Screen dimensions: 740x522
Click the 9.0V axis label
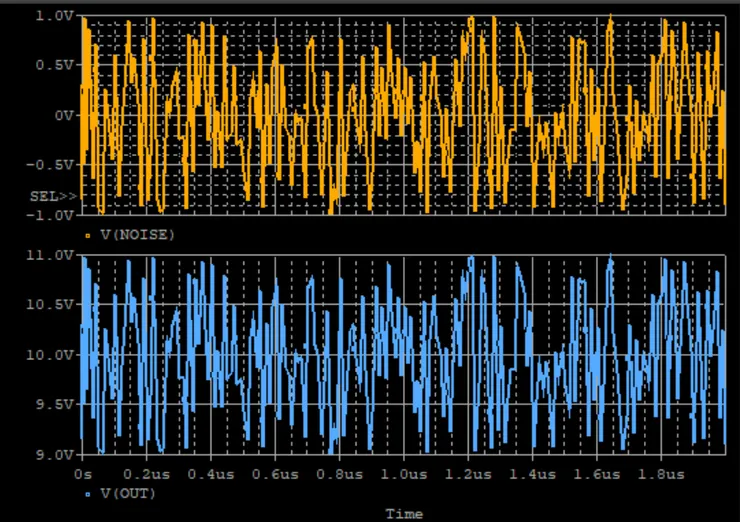[x=55, y=455]
